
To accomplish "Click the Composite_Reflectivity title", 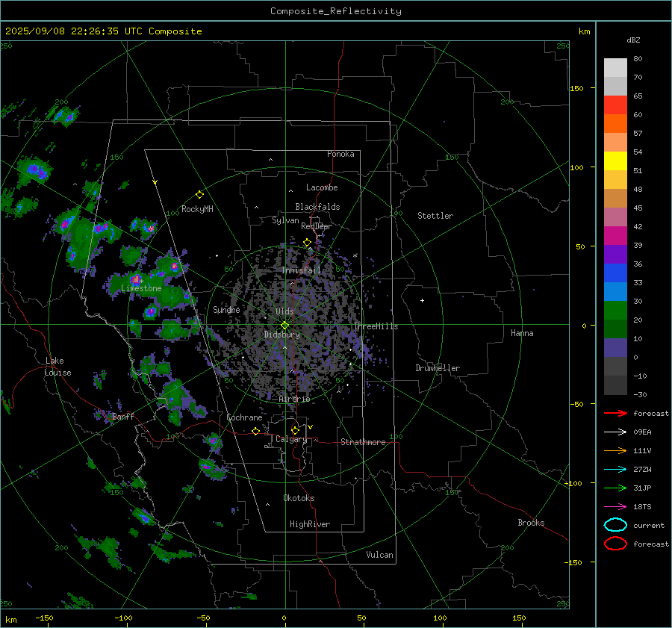I will [x=336, y=11].
